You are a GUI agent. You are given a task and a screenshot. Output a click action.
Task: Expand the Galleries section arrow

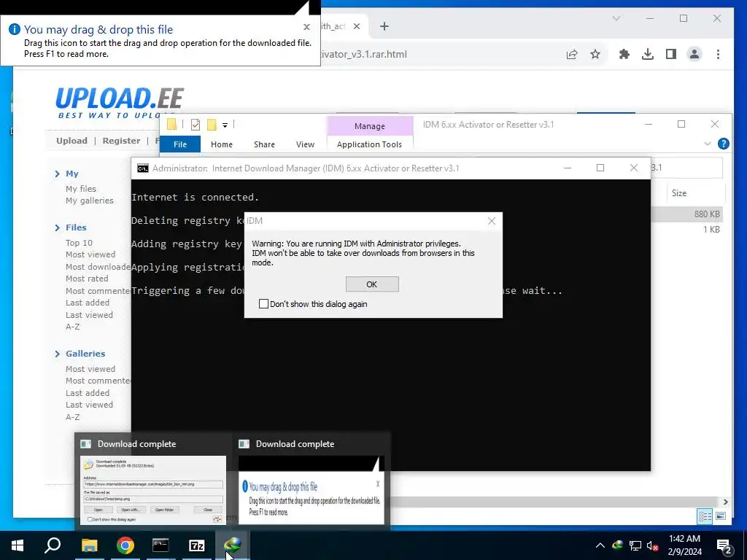point(58,354)
